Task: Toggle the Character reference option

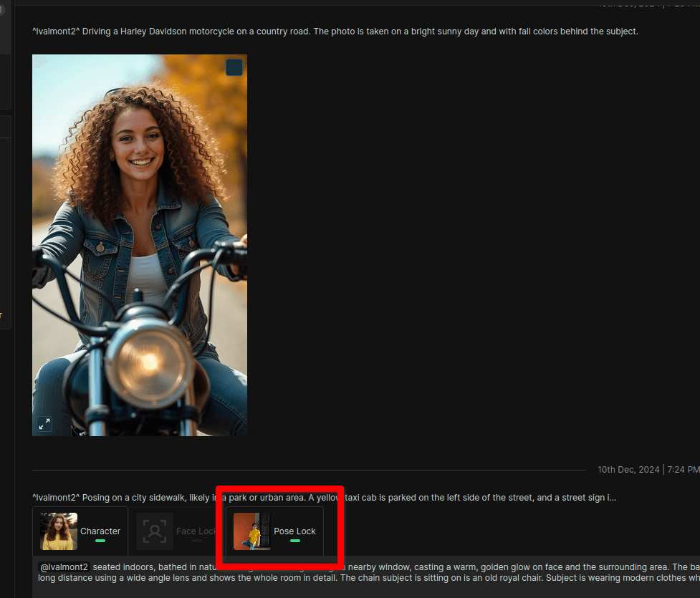Action: pos(80,531)
